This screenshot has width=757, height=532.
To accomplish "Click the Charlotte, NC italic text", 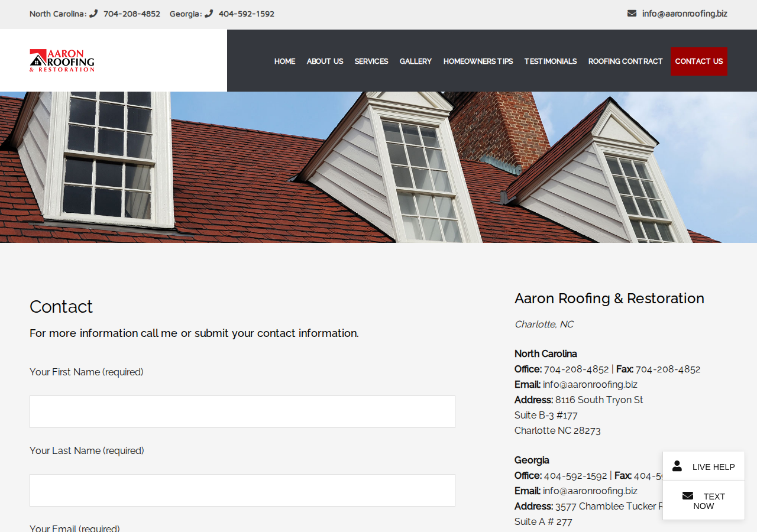I will click(544, 325).
